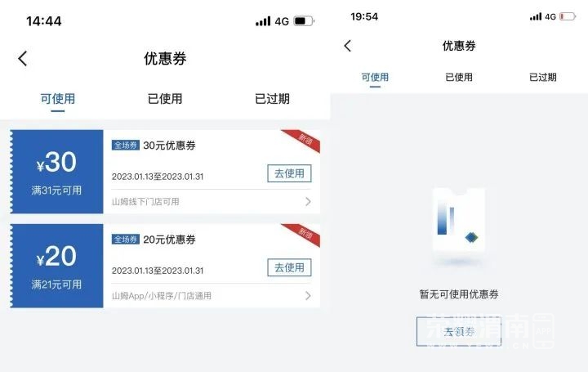
Task: Tap 去使用 on the 20元 coupon
Action: coord(289,267)
